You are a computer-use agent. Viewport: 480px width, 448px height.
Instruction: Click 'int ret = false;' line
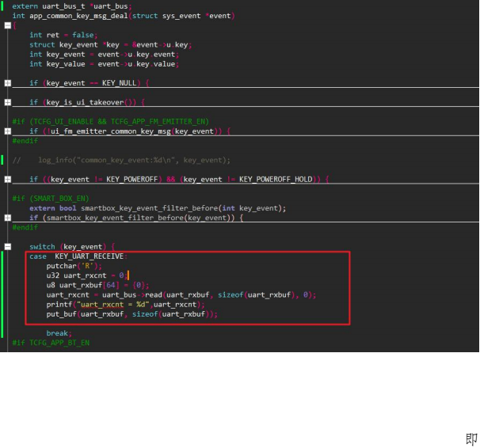[63, 35]
